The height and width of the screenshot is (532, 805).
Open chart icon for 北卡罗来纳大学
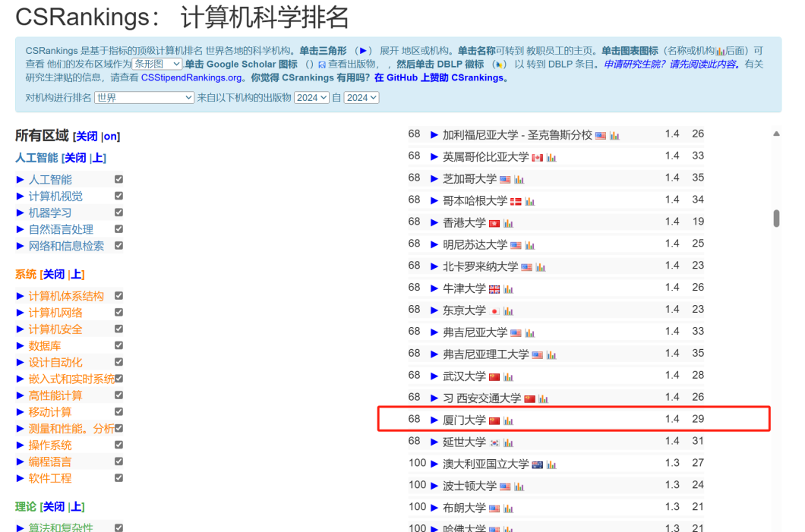(541, 267)
